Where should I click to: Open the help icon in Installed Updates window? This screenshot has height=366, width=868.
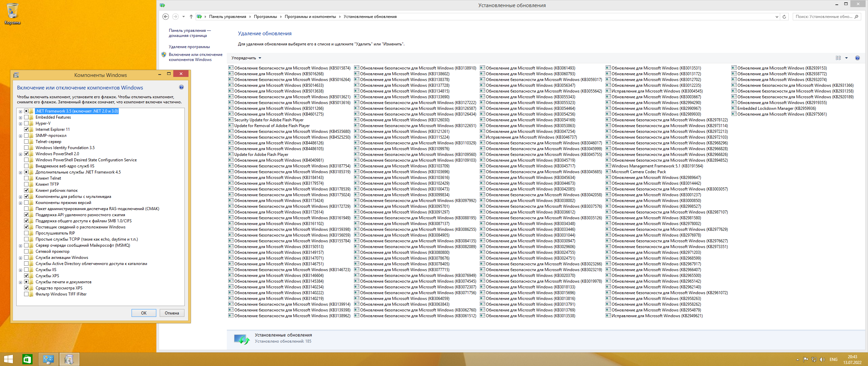(857, 58)
